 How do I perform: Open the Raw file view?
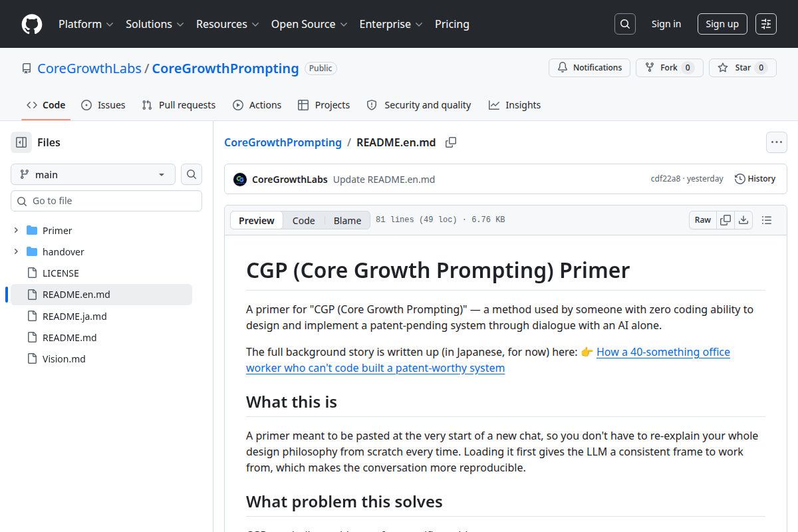703,220
